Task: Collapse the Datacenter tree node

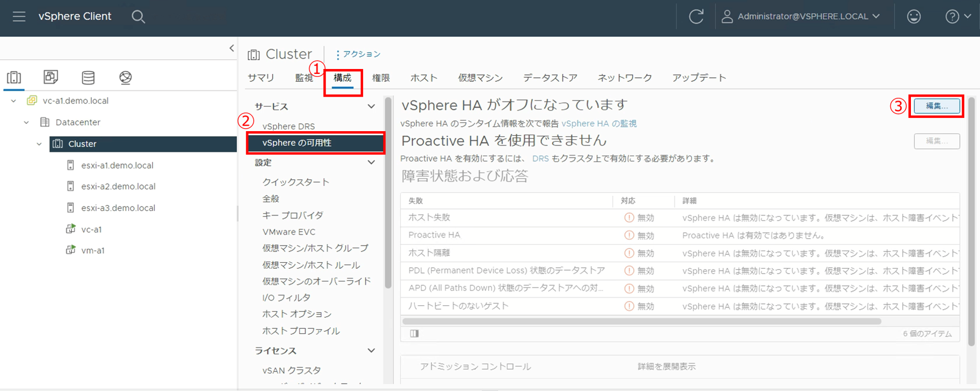Action: 27,122
